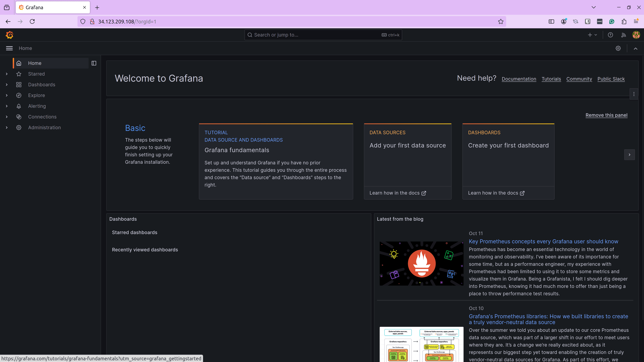Open Firefox sidebar toggle icon

[x=551, y=21]
